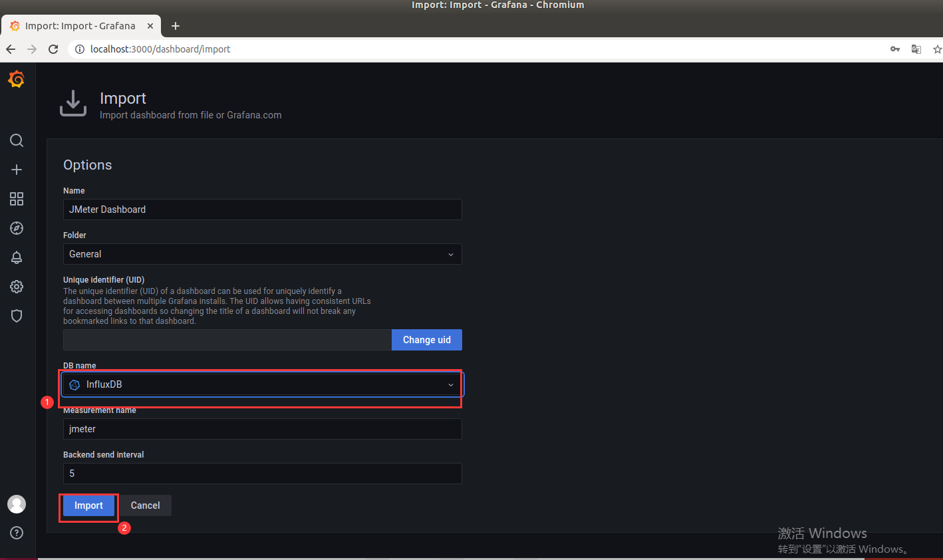The height and width of the screenshot is (560, 943).
Task: Open the Help question mark icon
Action: point(17,533)
